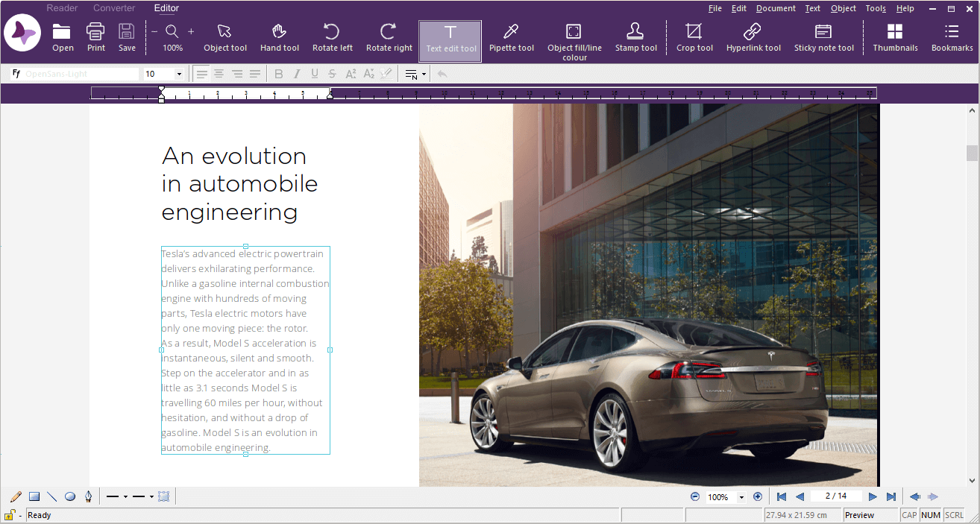This screenshot has height=524, width=980.
Task: Go to the first page
Action: [782, 496]
